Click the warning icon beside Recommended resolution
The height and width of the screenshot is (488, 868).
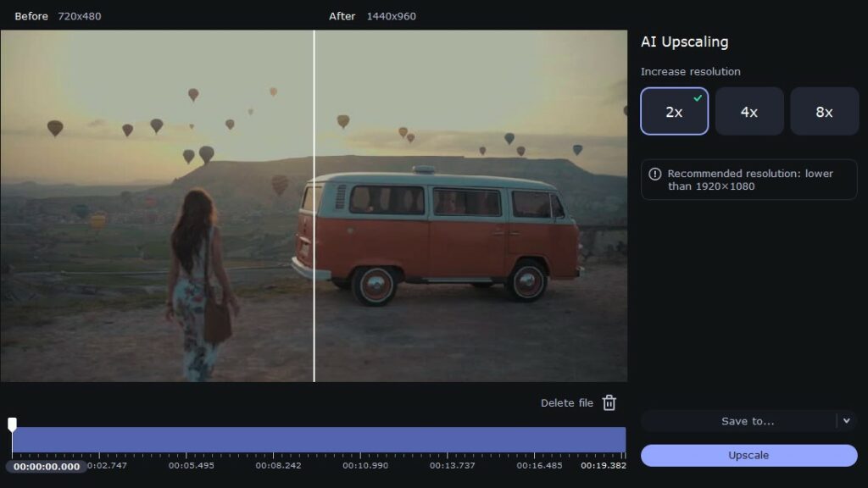tap(654, 174)
